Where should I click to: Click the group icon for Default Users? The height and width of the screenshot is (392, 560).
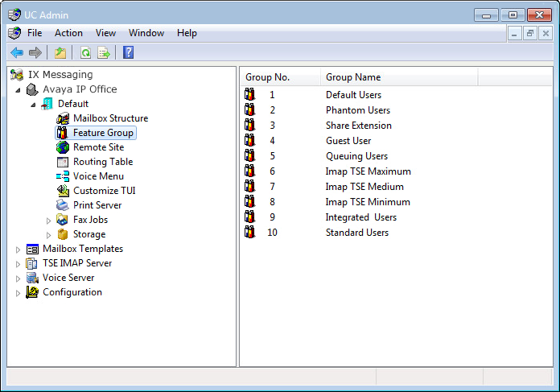pos(250,95)
